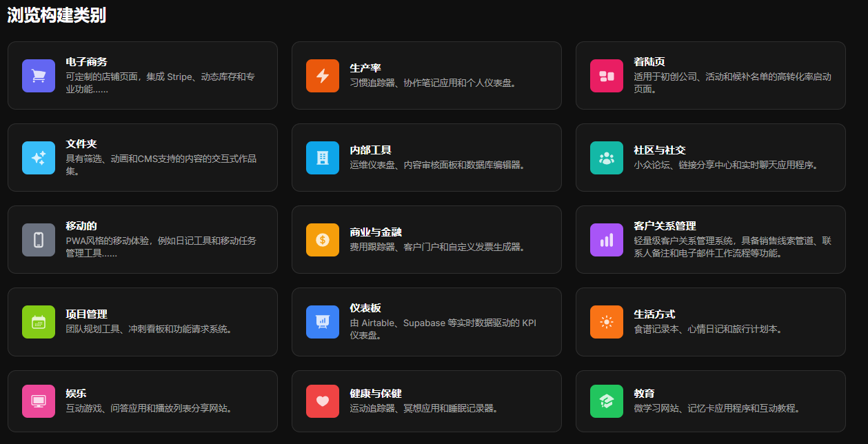Screen dimensions: 868x444
Task: Click description starting 具有筛选、动画和CMS
Action: [x=161, y=165]
